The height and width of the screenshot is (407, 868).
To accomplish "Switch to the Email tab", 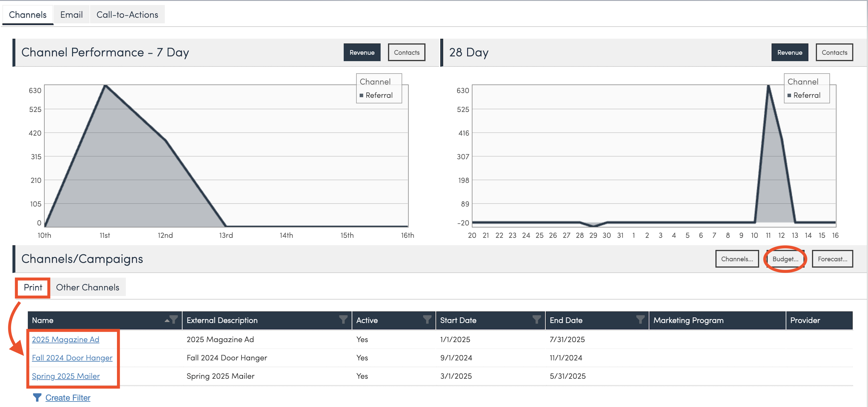I will pyautogui.click(x=72, y=15).
